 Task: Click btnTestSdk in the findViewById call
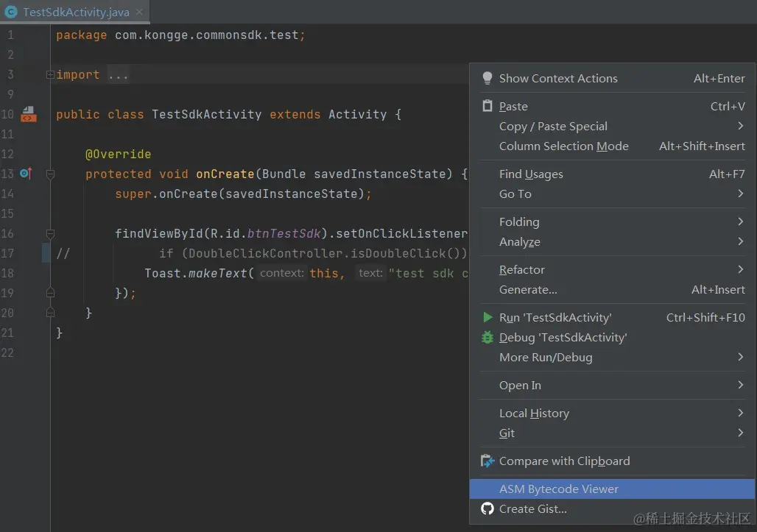[284, 233]
